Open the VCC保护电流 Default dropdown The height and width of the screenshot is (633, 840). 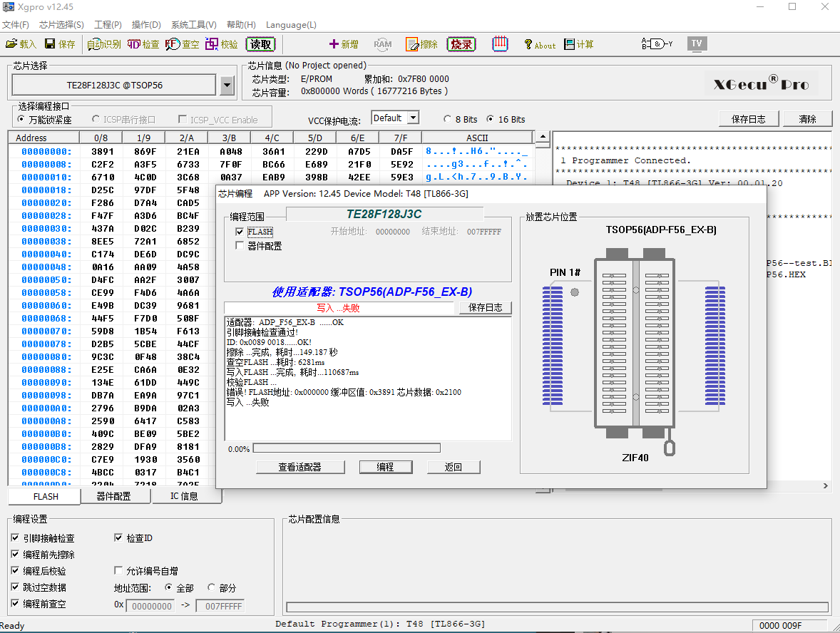pos(412,118)
